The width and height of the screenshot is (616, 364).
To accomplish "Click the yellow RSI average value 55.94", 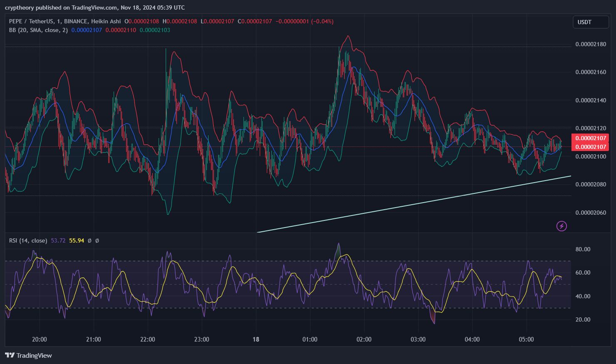I will click(x=77, y=240).
